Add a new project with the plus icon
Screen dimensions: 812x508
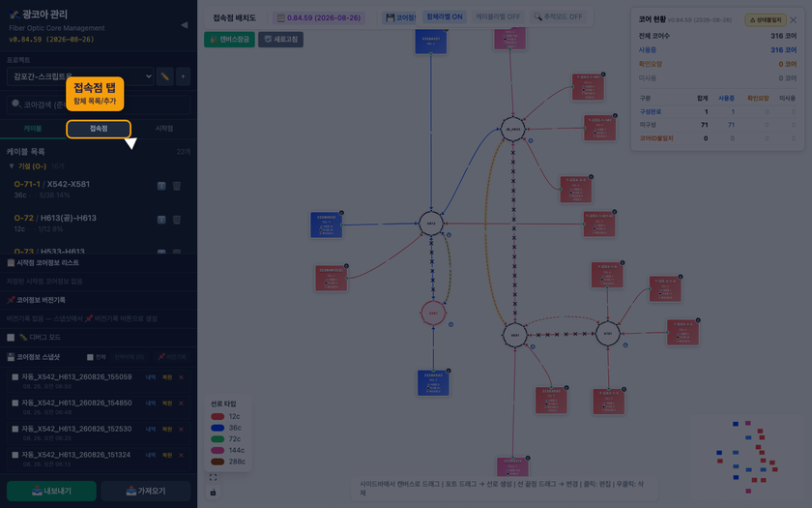coord(183,76)
